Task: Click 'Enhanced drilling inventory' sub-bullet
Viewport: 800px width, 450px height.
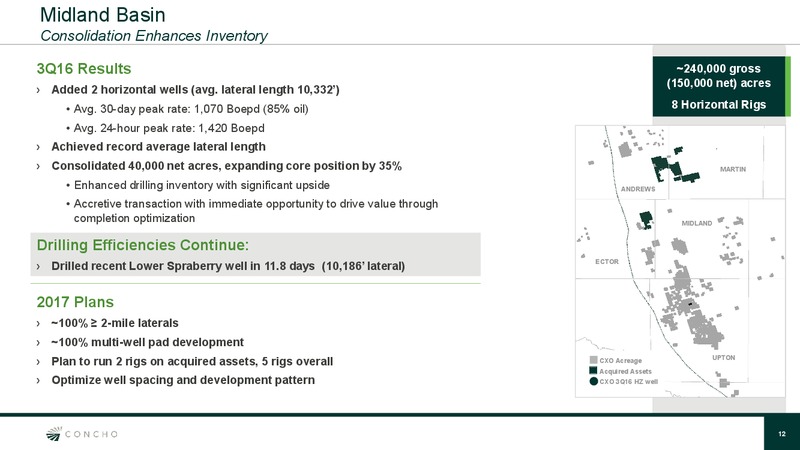Action: 202,185
